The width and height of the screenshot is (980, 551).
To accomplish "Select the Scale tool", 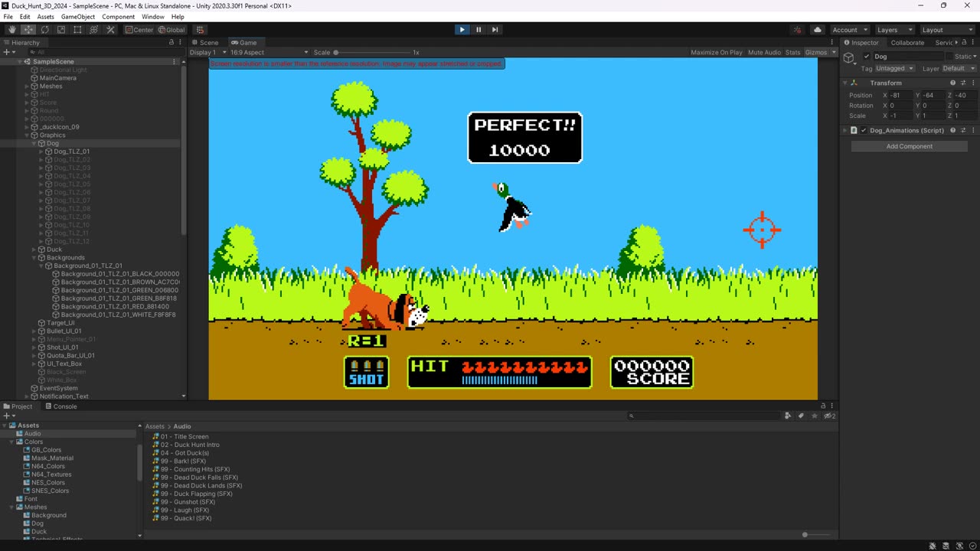I will pos(61,30).
